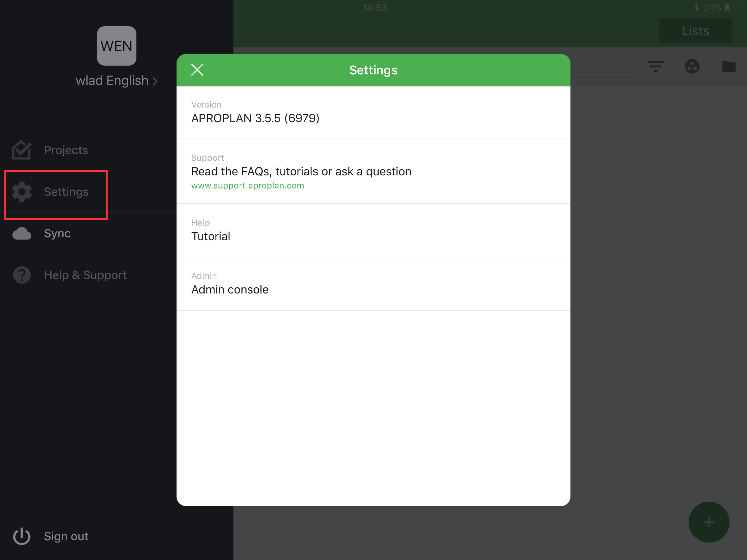747x560 pixels.
Task: Click the Lists button in top bar
Action: pos(696,31)
